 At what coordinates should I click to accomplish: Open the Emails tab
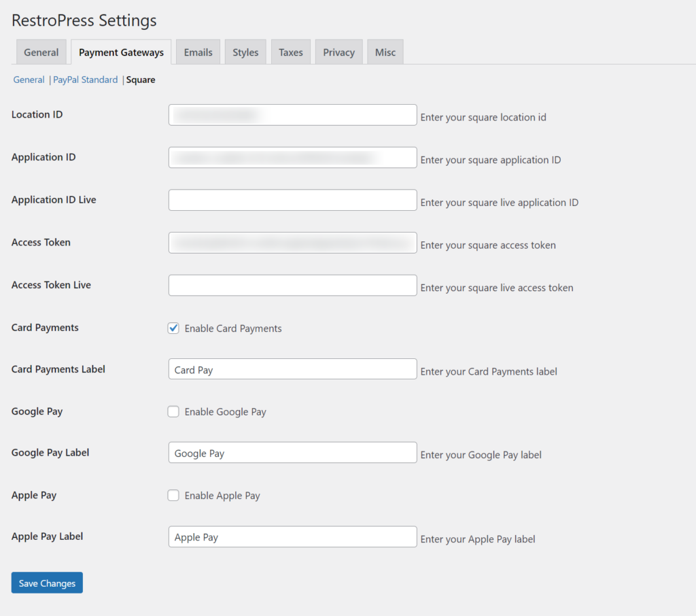198,52
